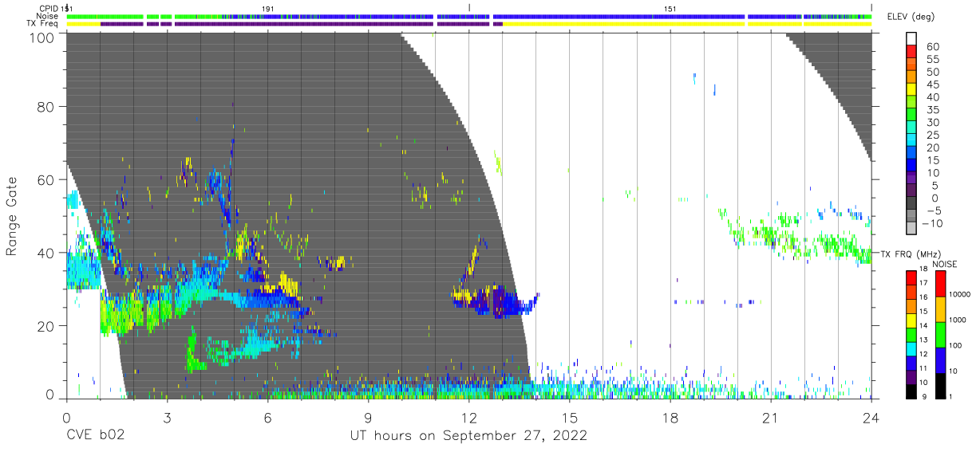The width and height of the screenshot is (980, 452).
Task: Click the CVE b02 radar label
Action: pyautogui.click(x=95, y=435)
